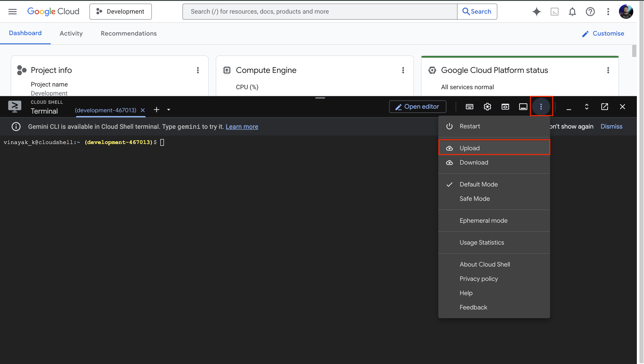Click the Compute Engine card title
The height and width of the screenshot is (364, 644).
266,70
